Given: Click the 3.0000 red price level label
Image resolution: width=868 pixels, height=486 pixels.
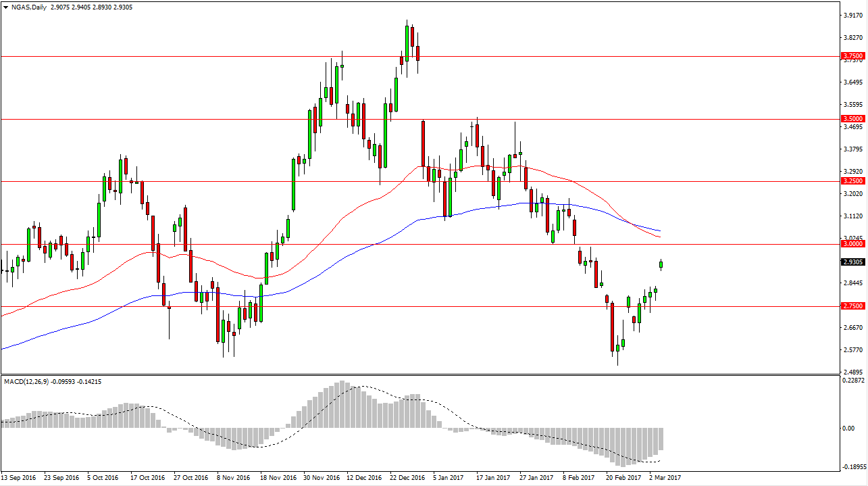Looking at the screenshot, I should pos(853,244).
